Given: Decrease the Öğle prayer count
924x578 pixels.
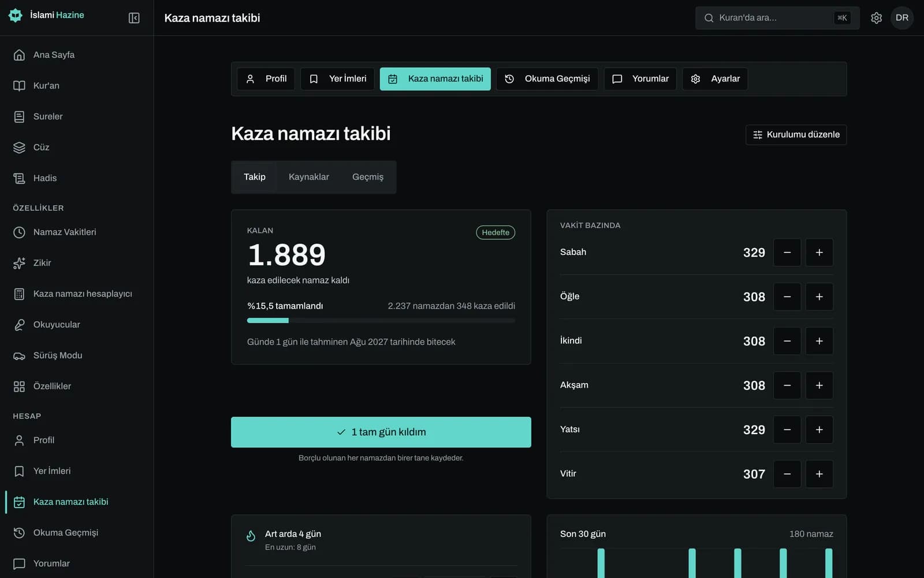Looking at the screenshot, I should pos(787,297).
